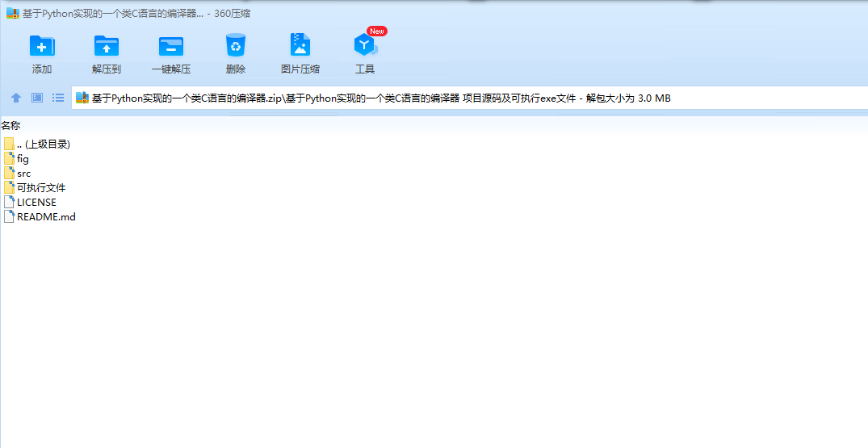The image size is (868, 448).
Task: Go up with the blue arrow icon
Action: coord(16,98)
